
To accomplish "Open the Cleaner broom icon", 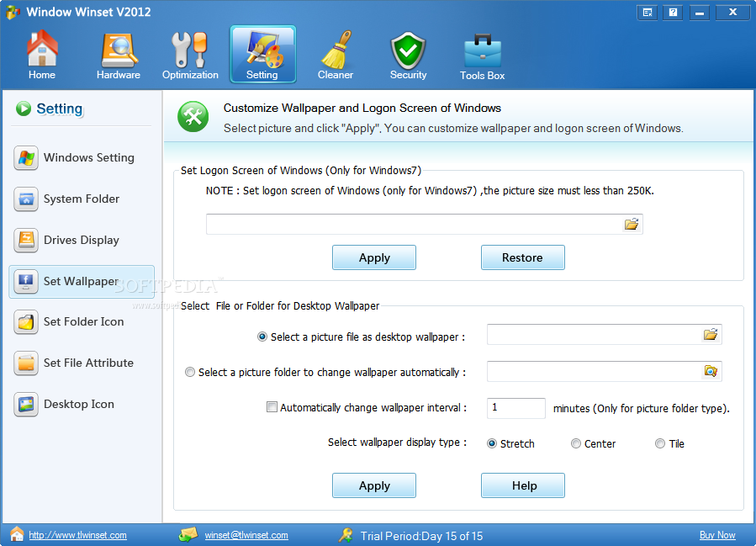I will tap(336, 50).
